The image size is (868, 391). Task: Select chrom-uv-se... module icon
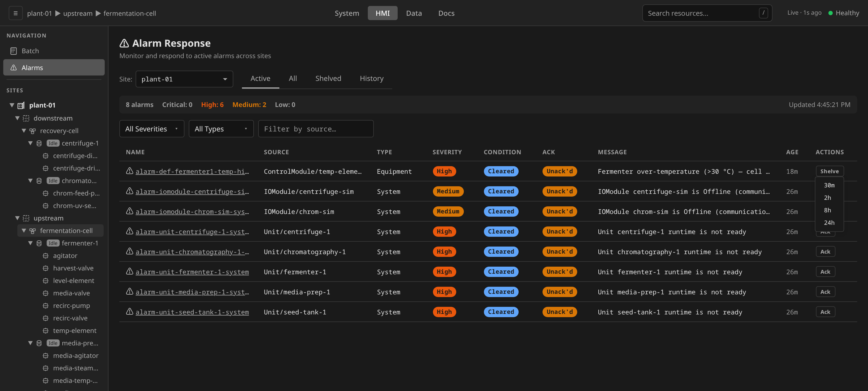click(46, 206)
